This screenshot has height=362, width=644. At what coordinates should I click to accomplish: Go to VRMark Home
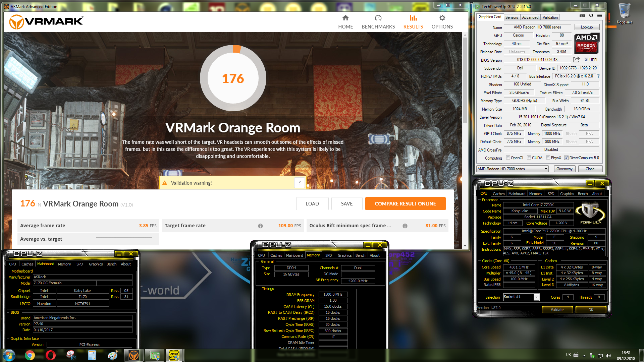tap(345, 22)
